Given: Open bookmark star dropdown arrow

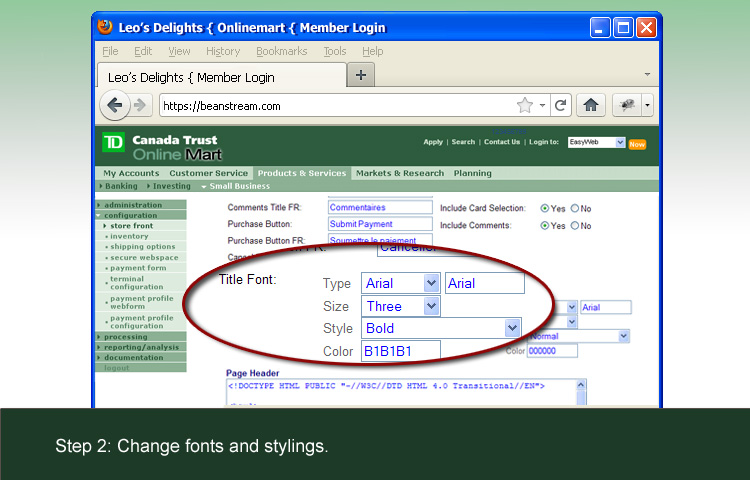Looking at the screenshot, I should pos(542,105).
